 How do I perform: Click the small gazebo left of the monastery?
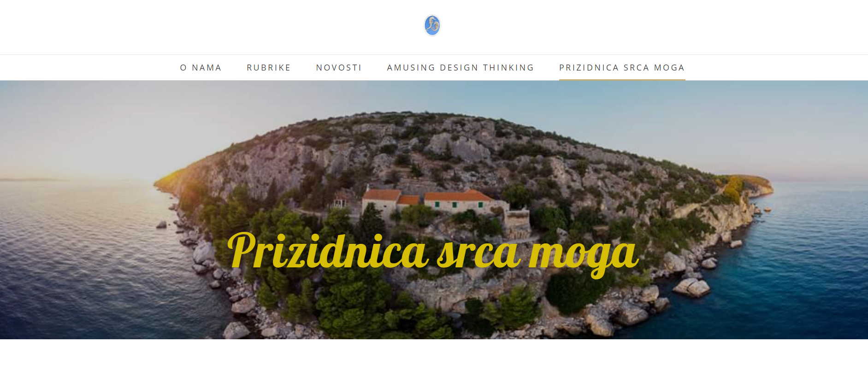(x=341, y=201)
